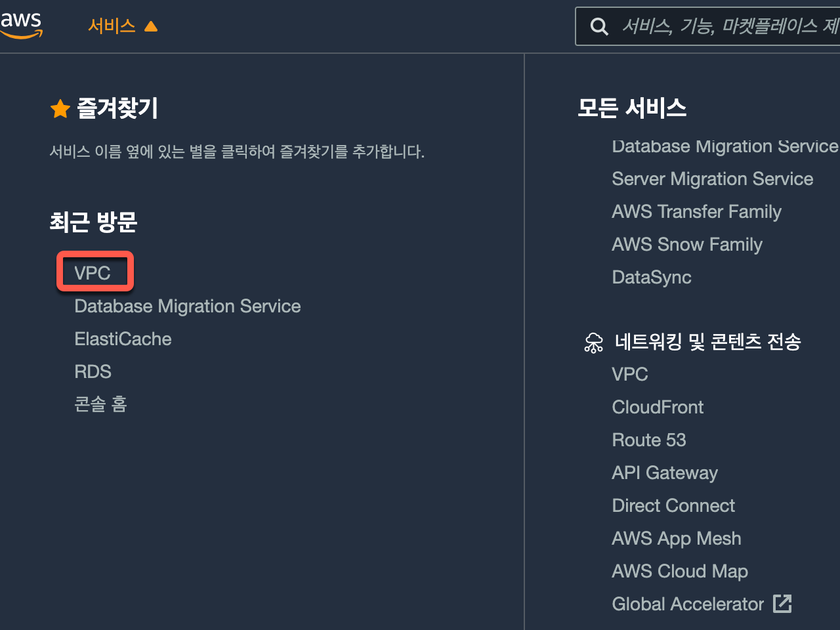This screenshot has height=630, width=840.
Task: Click the 최근 방문 heading
Action: point(93,222)
